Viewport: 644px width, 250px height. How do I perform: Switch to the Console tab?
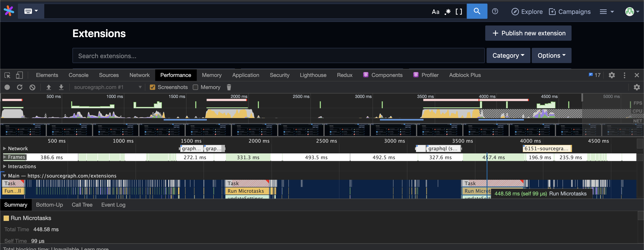(x=78, y=75)
